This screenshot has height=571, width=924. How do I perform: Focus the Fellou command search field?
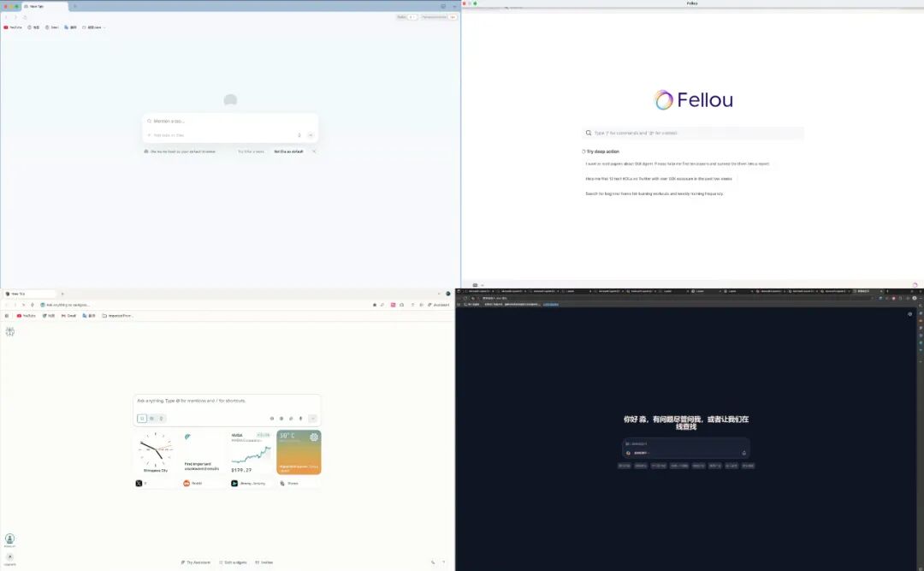pos(694,133)
